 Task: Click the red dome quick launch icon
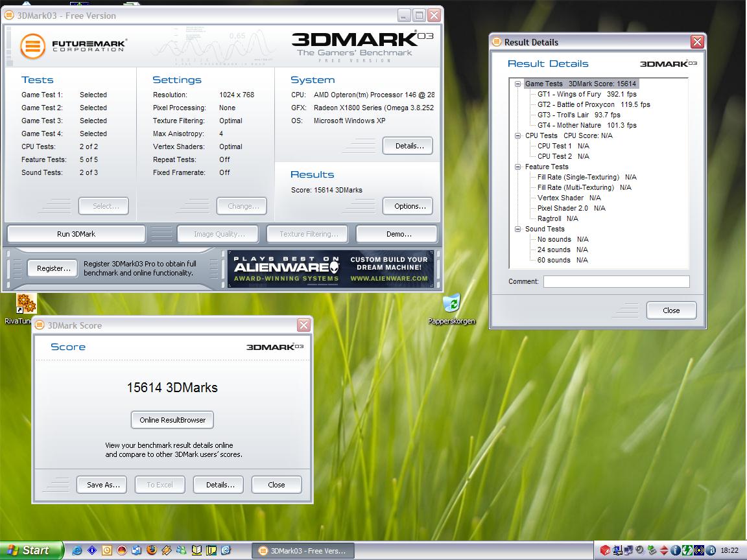[122, 550]
